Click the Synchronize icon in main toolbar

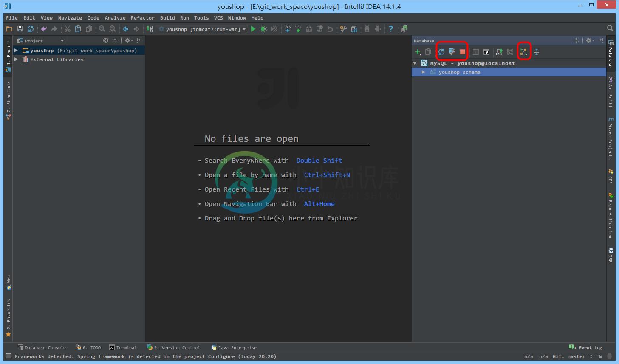coord(31,29)
